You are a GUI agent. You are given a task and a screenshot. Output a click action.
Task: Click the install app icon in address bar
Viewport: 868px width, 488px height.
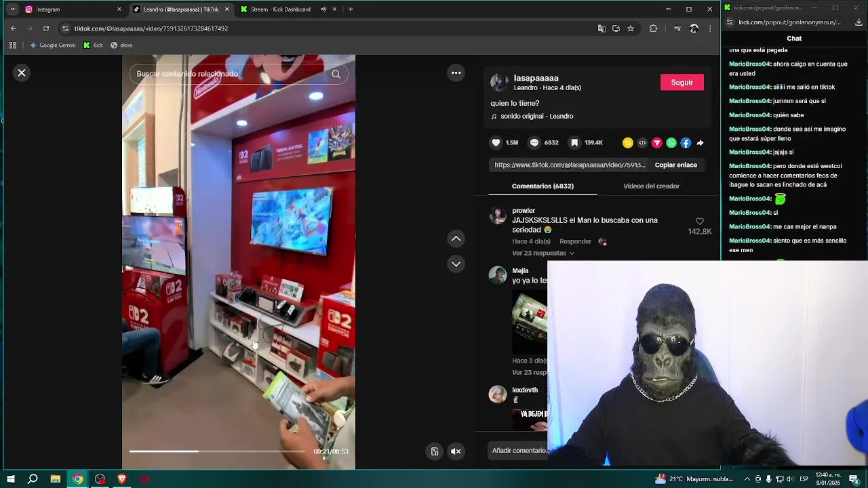(616, 28)
